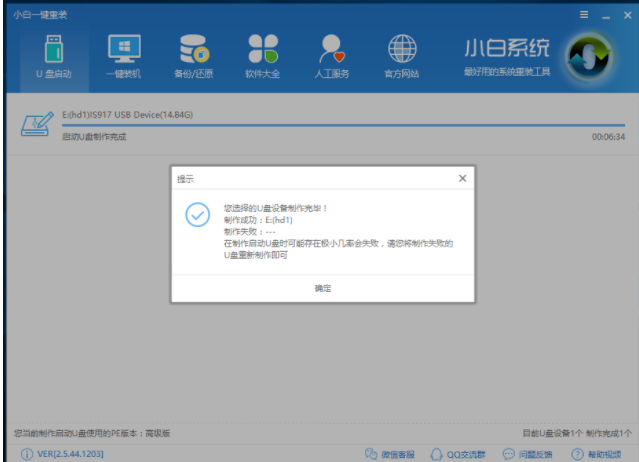The width and height of the screenshot is (639, 462).
Task: Click the USB creation progress bar
Action: click(x=340, y=126)
